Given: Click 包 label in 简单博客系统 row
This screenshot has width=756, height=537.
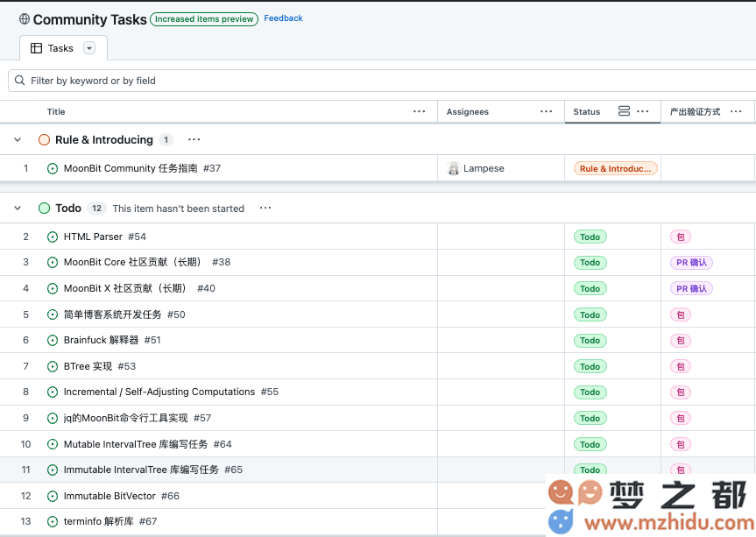Looking at the screenshot, I should pos(681,314).
